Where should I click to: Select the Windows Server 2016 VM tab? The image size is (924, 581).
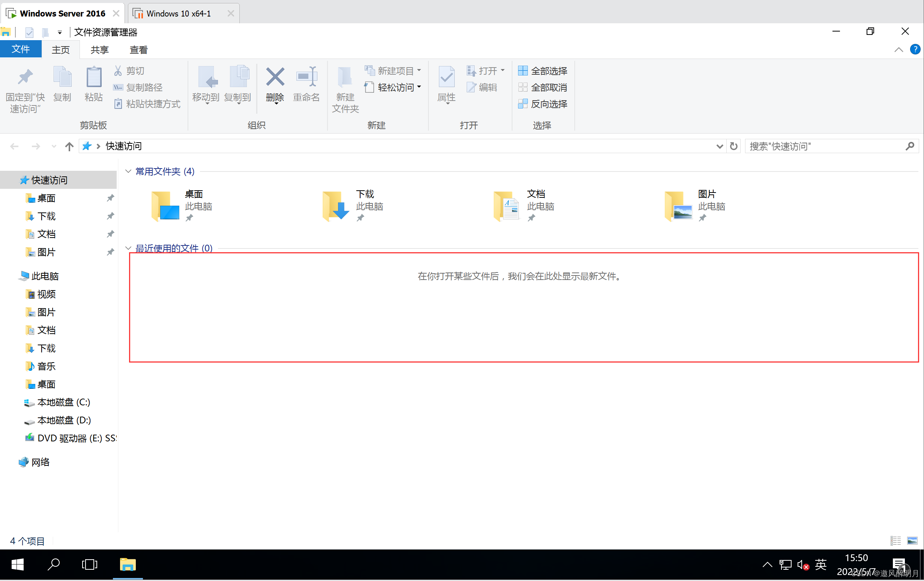pyautogui.click(x=62, y=14)
